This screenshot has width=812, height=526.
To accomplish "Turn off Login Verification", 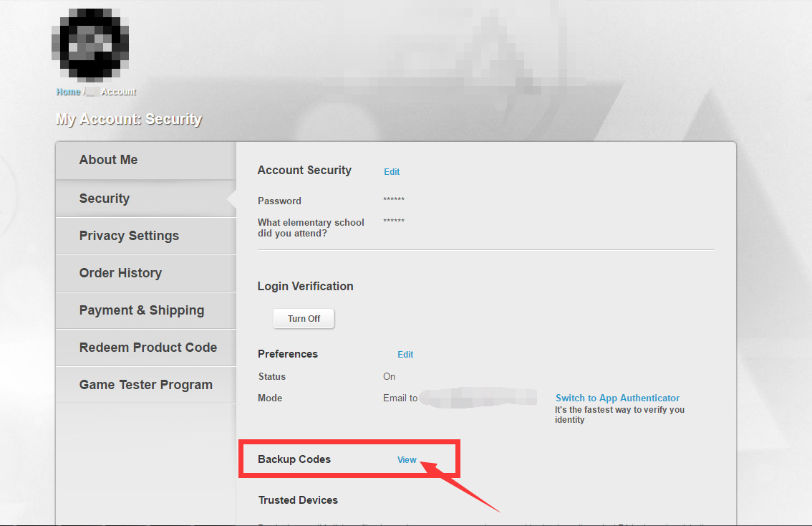I will pos(303,318).
